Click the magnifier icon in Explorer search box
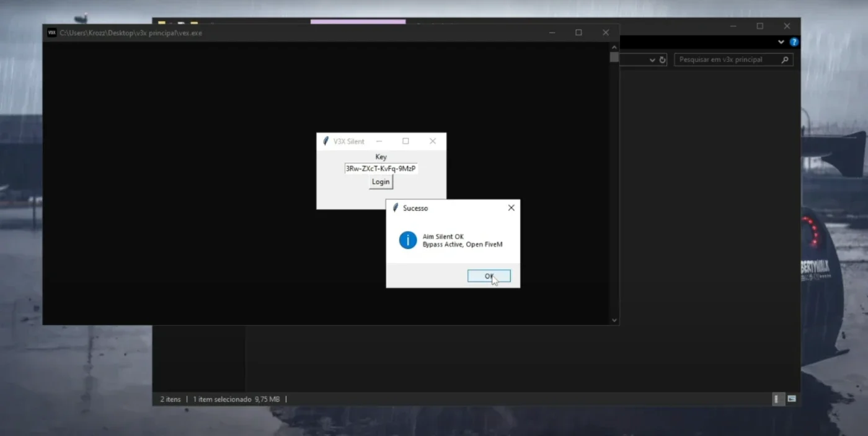 click(x=785, y=60)
